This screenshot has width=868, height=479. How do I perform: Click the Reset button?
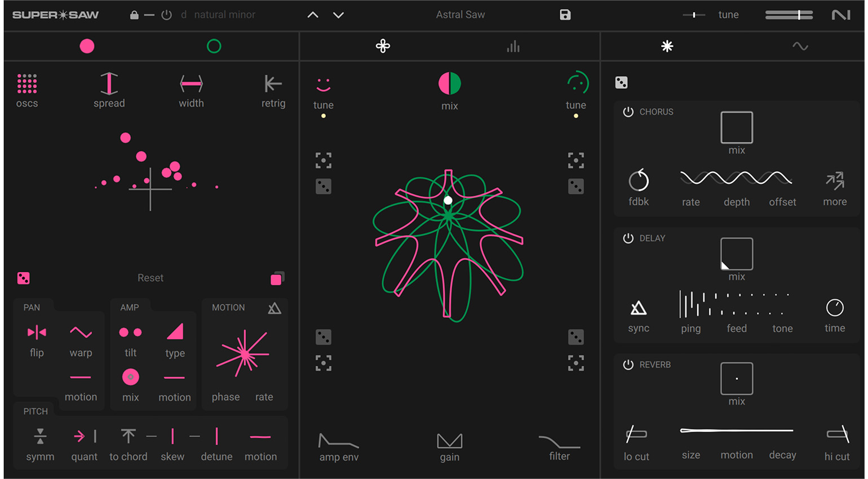click(150, 278)
